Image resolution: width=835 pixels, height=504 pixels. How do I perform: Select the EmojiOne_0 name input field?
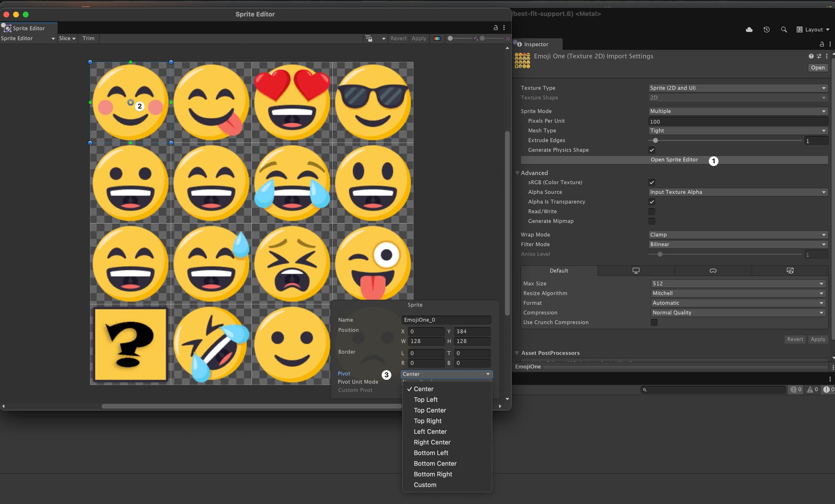[446, 320]
